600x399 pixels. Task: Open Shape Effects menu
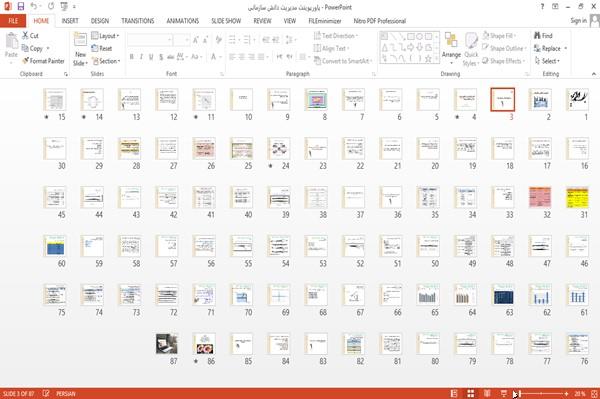tap(504, 61)
